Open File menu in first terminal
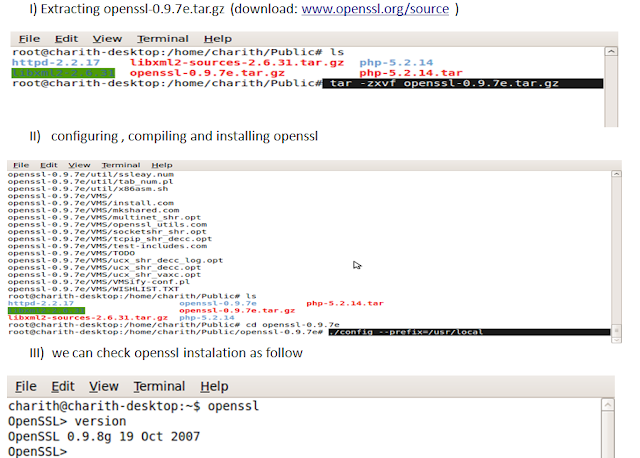Screen dimensions: 640x458 (x=29, y=39)
